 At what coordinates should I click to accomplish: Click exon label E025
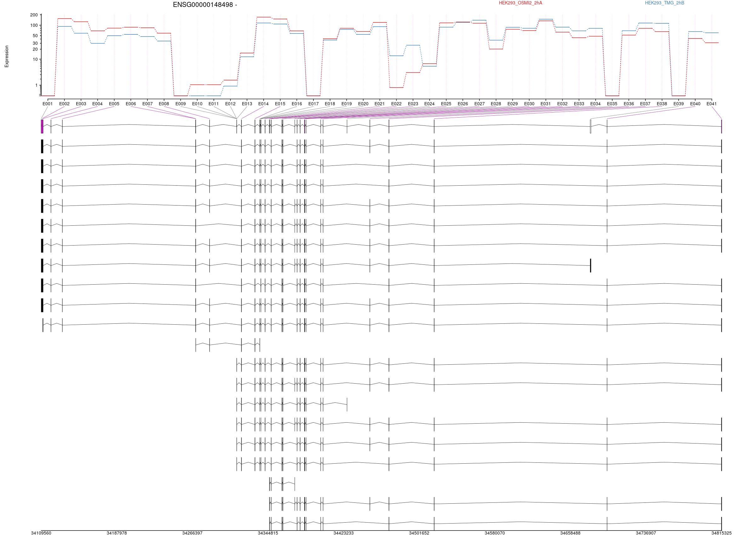[x=446, y=104]
